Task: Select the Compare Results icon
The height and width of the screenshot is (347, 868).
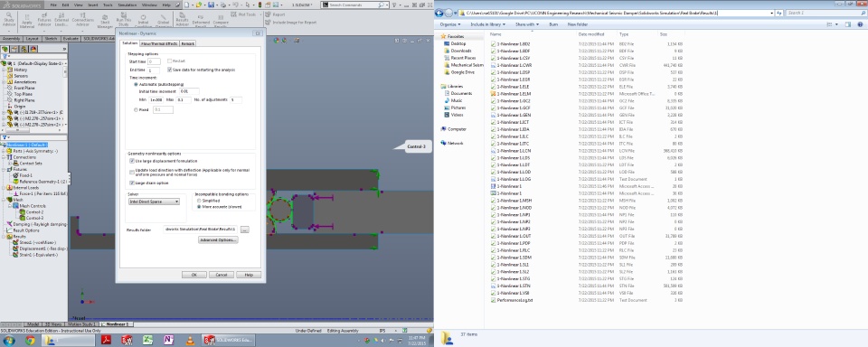Action: pyautogui.click(x=221, y=22)
